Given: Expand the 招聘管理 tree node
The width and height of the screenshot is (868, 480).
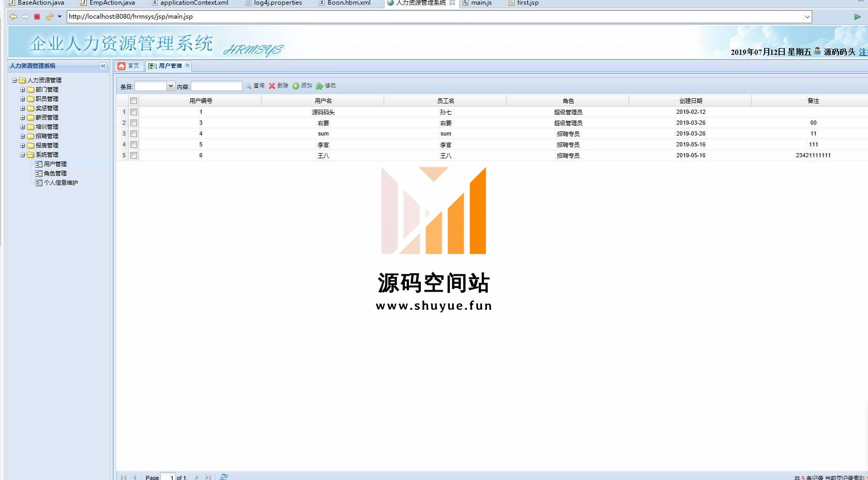Looking at the screenshot, I should pyautogui.click(x=23, y=136).
